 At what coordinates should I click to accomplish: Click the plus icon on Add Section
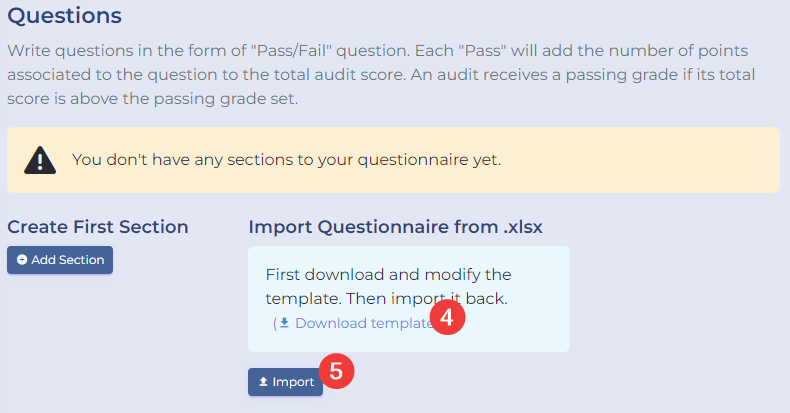click(x=22, y=260)
